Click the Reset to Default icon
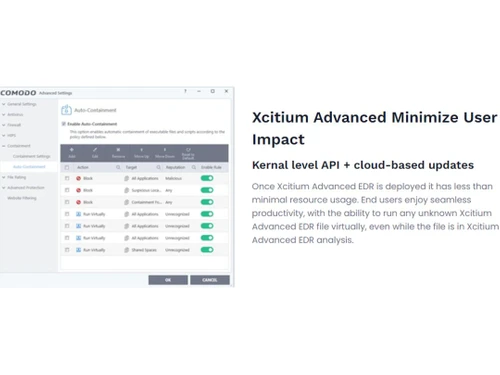This screenshot has width=500, height=375. pos(188,150)
